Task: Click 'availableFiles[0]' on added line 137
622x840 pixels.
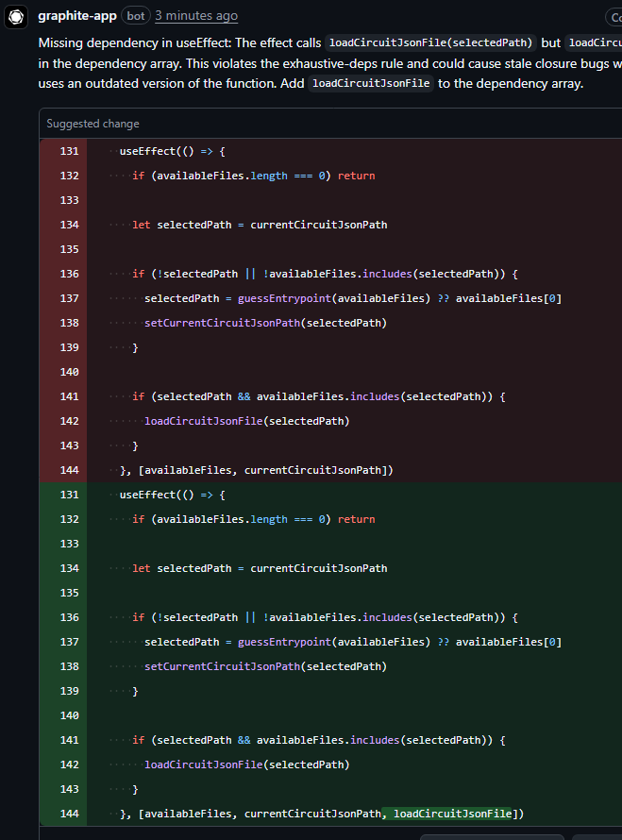Action: [x=509, y=643]
